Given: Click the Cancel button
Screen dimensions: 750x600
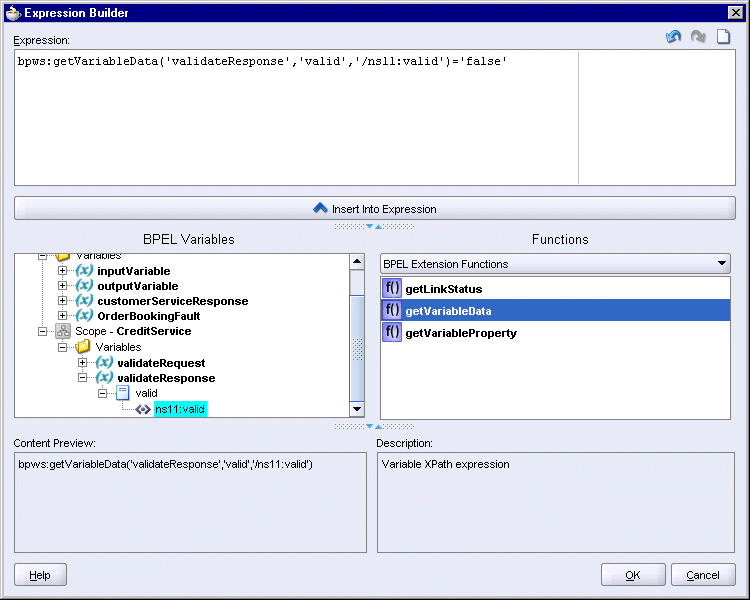Looking at the screenshot, I should [703, 575].
